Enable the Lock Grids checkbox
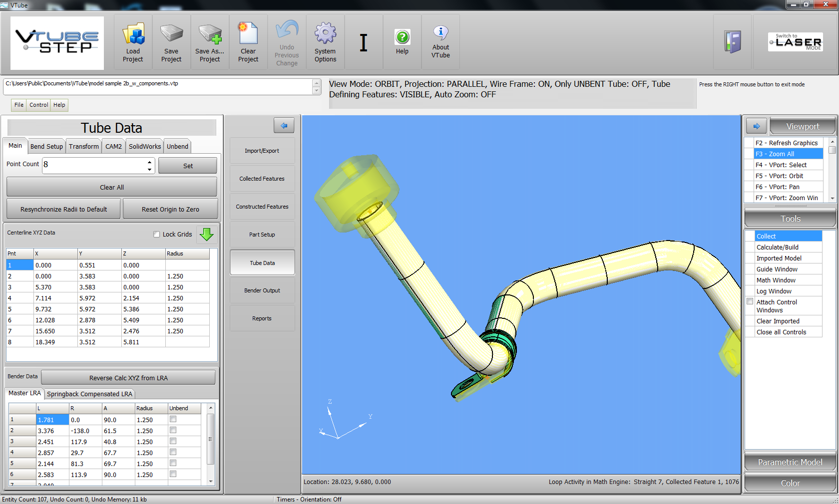The image size is (839, 504). point(157,235)
